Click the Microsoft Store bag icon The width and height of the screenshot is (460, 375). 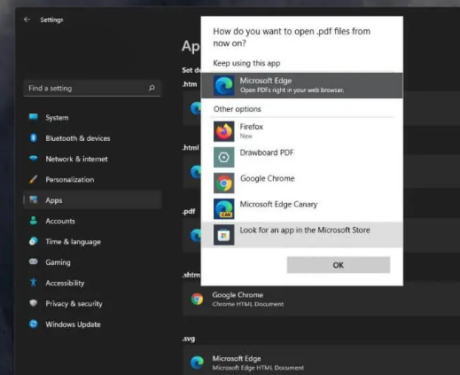[224, 235]
